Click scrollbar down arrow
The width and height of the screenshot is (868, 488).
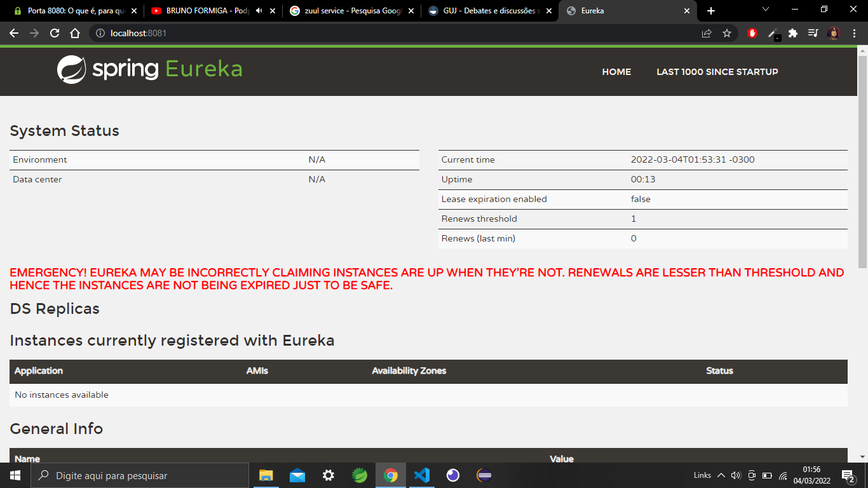(x=862, y=457)
